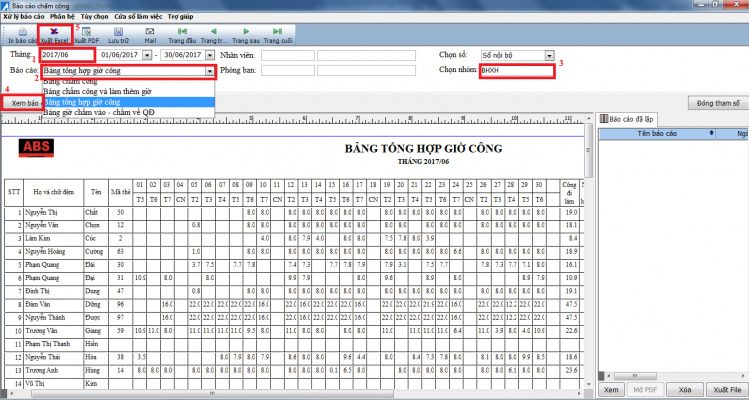The width and height of the screenshot is (749, 400).
Task: Click the Tháng input field
Action: pyautogui.click(x=67, y=54)
